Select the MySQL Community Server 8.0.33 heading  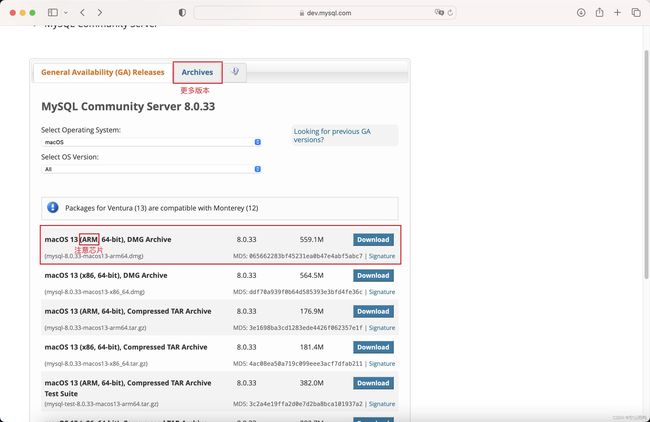click(128, 107)
